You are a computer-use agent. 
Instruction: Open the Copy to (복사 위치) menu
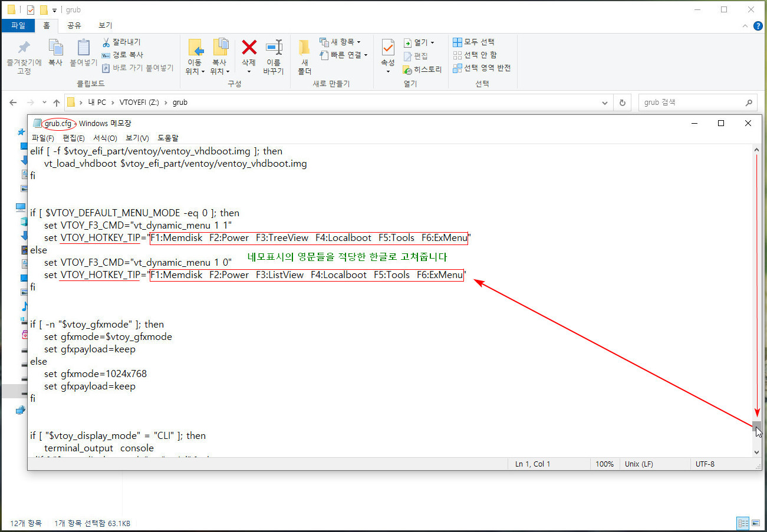219,57
